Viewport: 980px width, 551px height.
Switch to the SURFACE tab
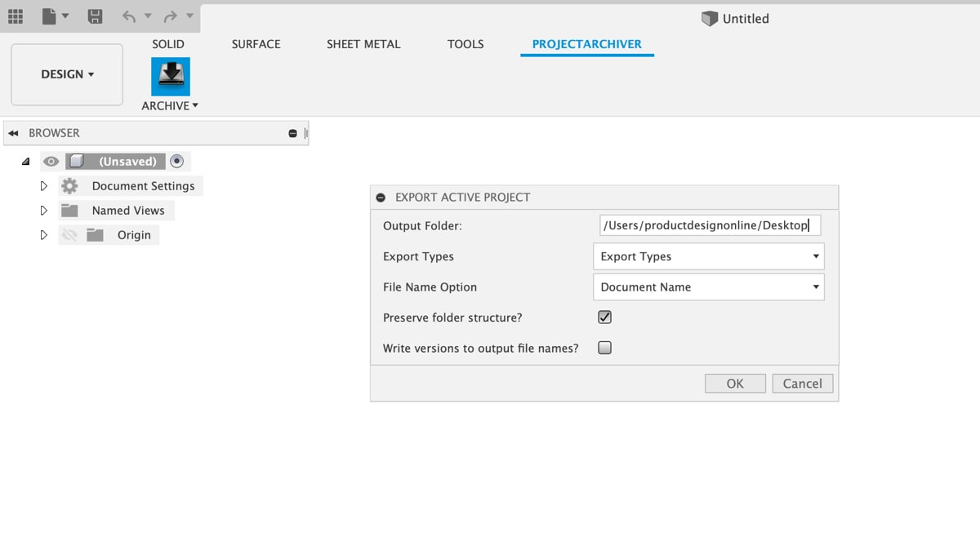pos(256,44)
